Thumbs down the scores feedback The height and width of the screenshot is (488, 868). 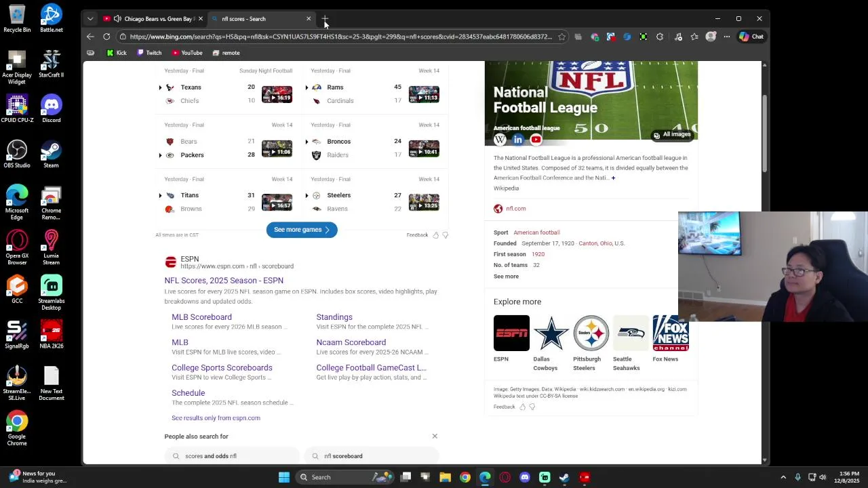point(445,235)
